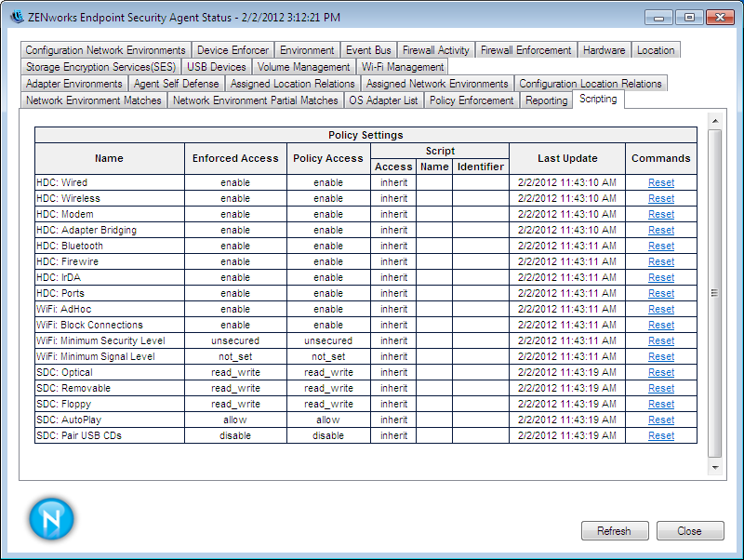Open the Environment tab
The width and height of the screenshot is (744, 560).
[x=307, y=50]
